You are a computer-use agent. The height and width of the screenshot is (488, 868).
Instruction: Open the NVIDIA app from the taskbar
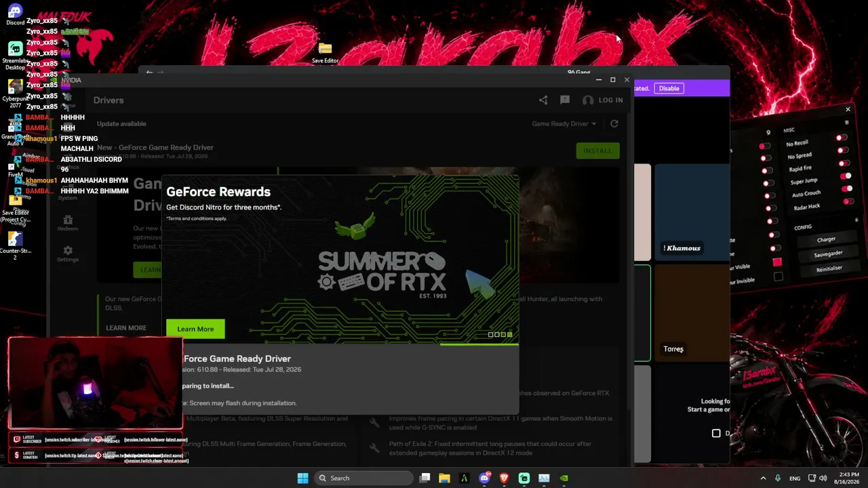(x=564, y=478)
